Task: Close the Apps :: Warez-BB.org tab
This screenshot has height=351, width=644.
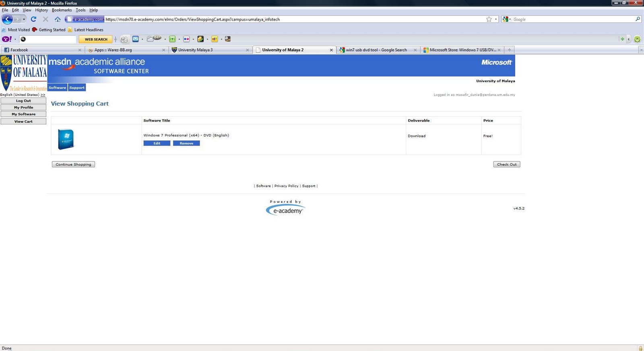Action: 163,50
